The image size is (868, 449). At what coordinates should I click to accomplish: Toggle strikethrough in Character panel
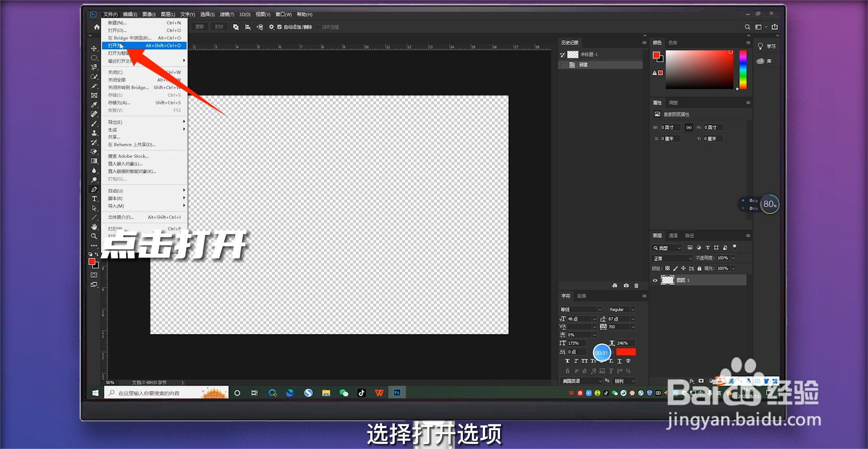click(628, 361)
